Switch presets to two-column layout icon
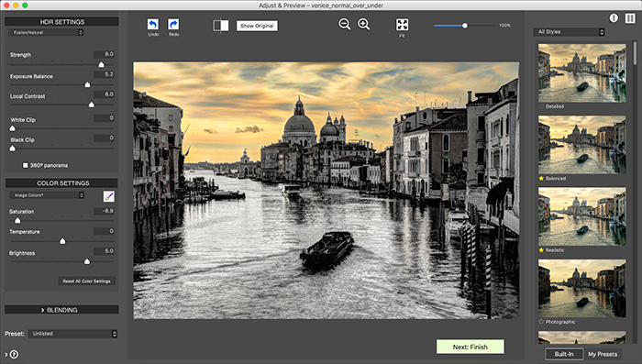 [x=630, y=18]
